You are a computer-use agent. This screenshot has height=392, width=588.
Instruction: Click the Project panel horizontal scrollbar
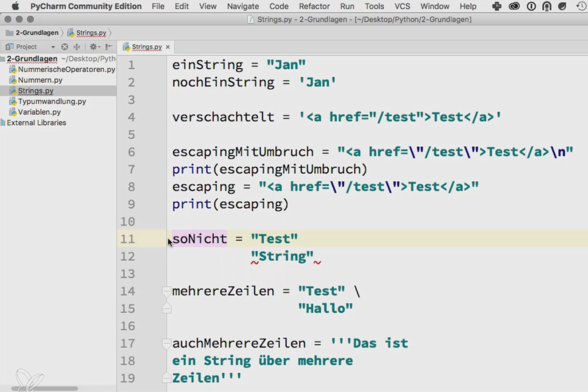click(44, 388)
